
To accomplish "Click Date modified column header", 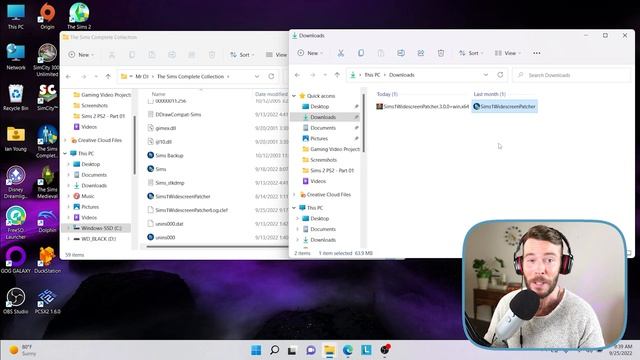I will [271, 94].
